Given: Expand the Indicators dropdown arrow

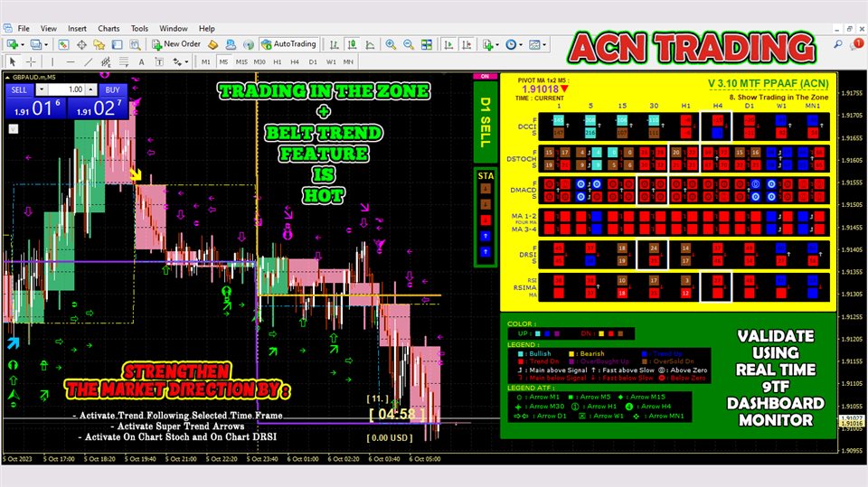Looking at the screenshot, I should point(497,45).
